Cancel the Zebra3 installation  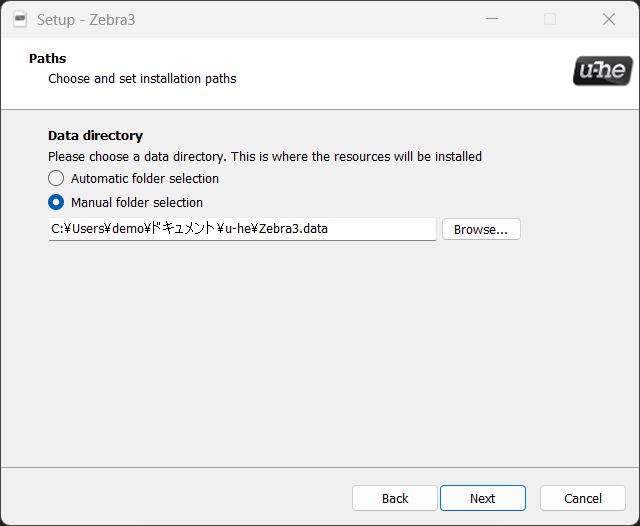[582, 498]
